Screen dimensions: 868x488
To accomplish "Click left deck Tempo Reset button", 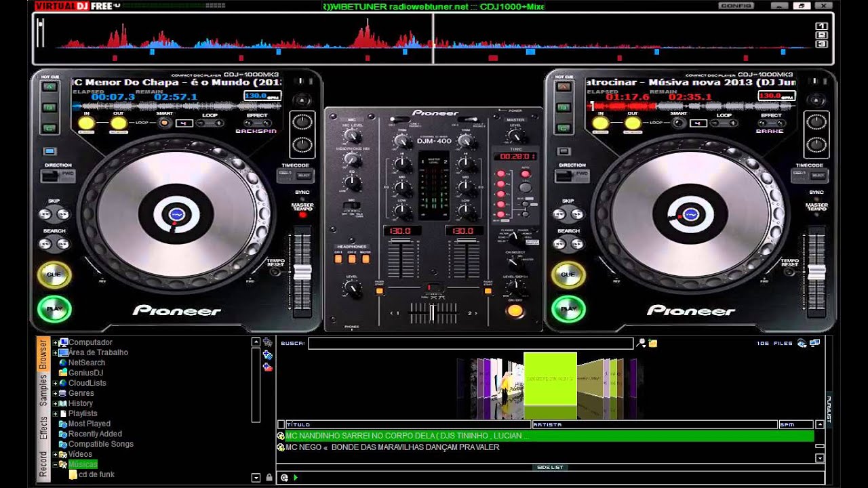I will (x=275, y=271).
